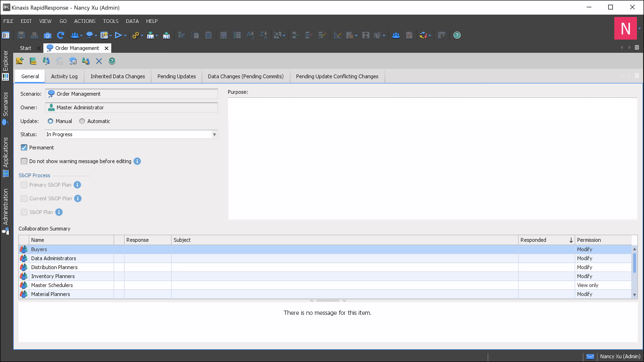644x362 pixels.
Task: Open help from the main toolbar
Action: pos(457,35)
